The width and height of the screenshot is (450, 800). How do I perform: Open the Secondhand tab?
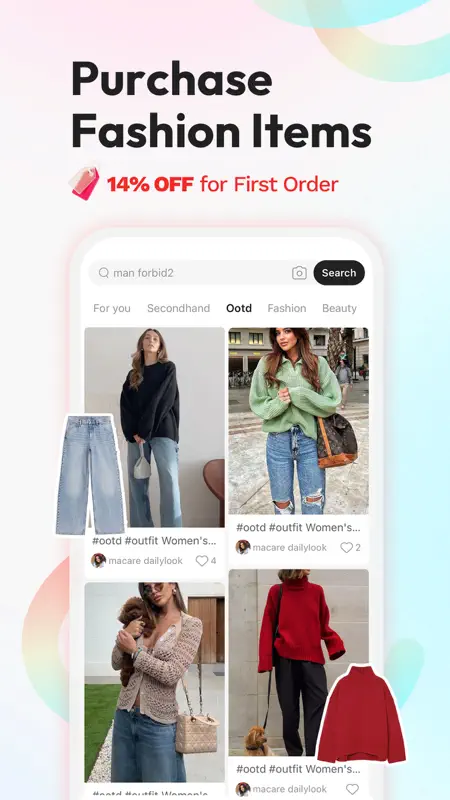point(179,308)
